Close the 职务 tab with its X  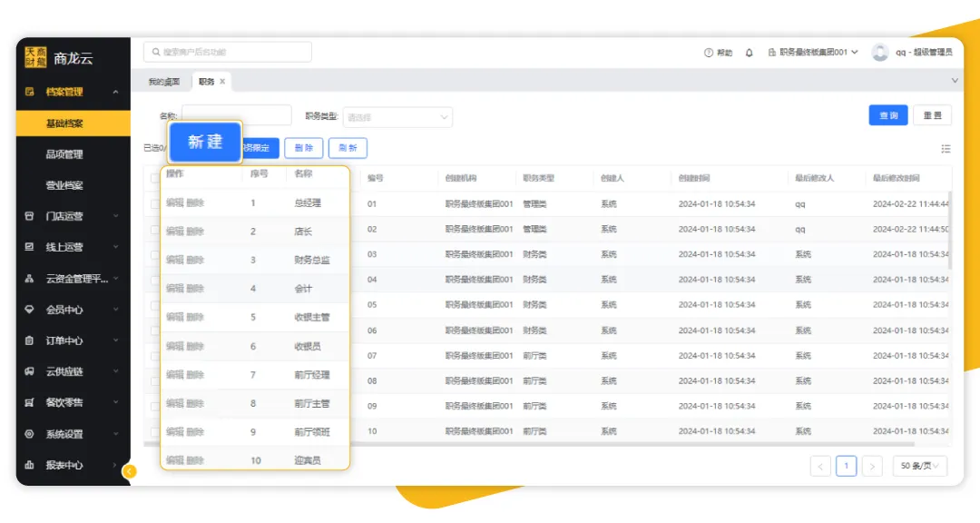[222, 82]
